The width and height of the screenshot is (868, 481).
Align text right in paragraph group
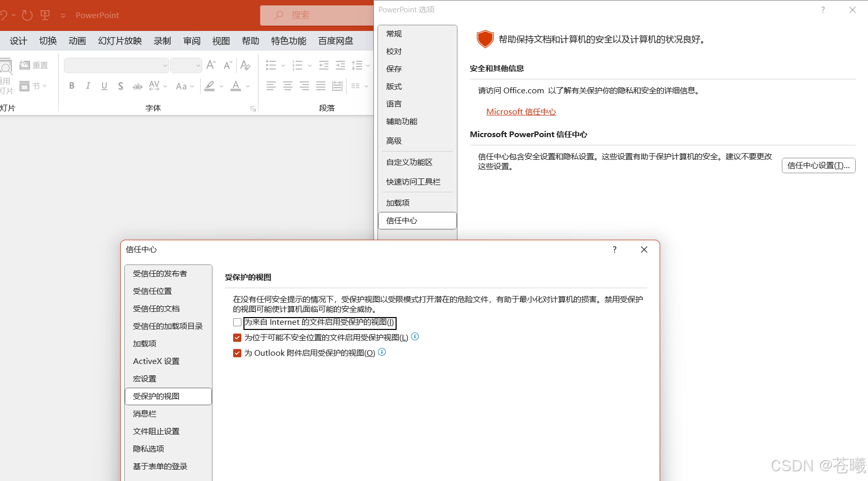coord(304,86)
